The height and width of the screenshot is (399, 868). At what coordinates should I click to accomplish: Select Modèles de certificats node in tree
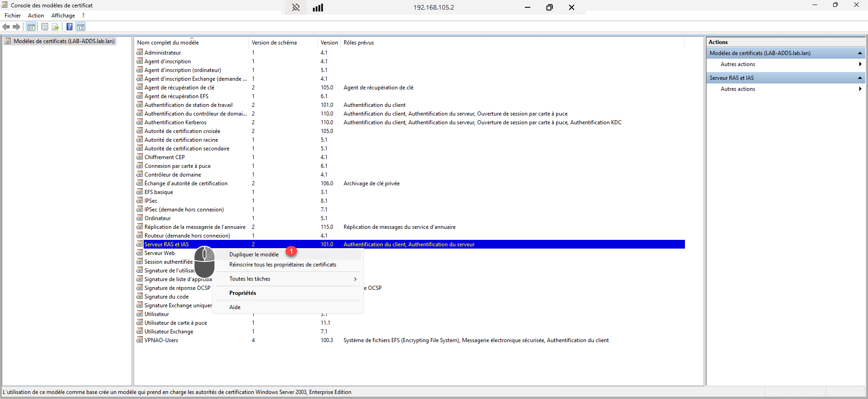[x=64, y=41]
